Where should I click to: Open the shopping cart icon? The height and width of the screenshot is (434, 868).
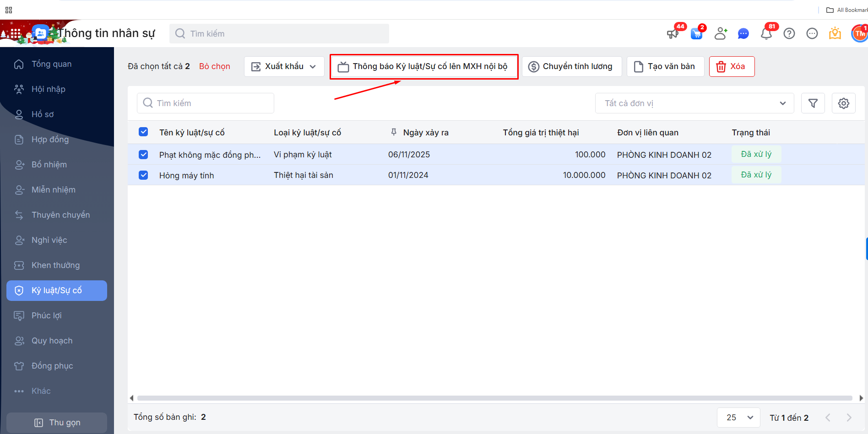pyautogui.click(x=696, y=34)
